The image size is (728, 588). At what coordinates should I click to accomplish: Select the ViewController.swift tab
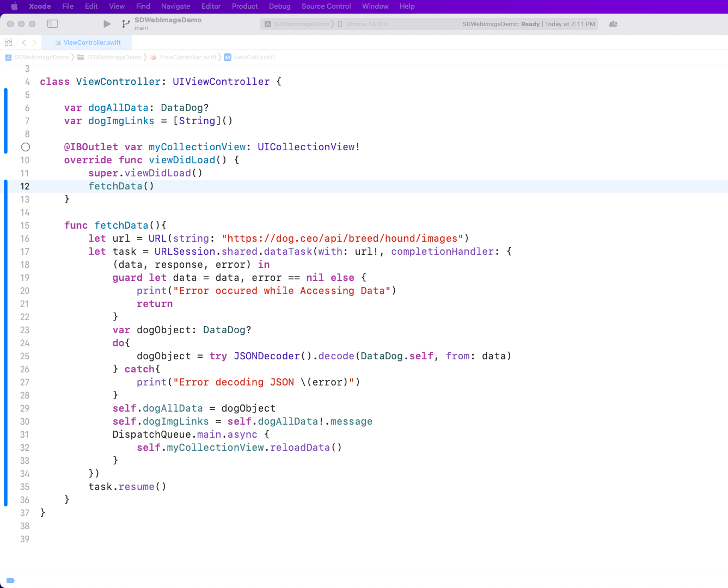pyautogui.click(x=88, y=42)
